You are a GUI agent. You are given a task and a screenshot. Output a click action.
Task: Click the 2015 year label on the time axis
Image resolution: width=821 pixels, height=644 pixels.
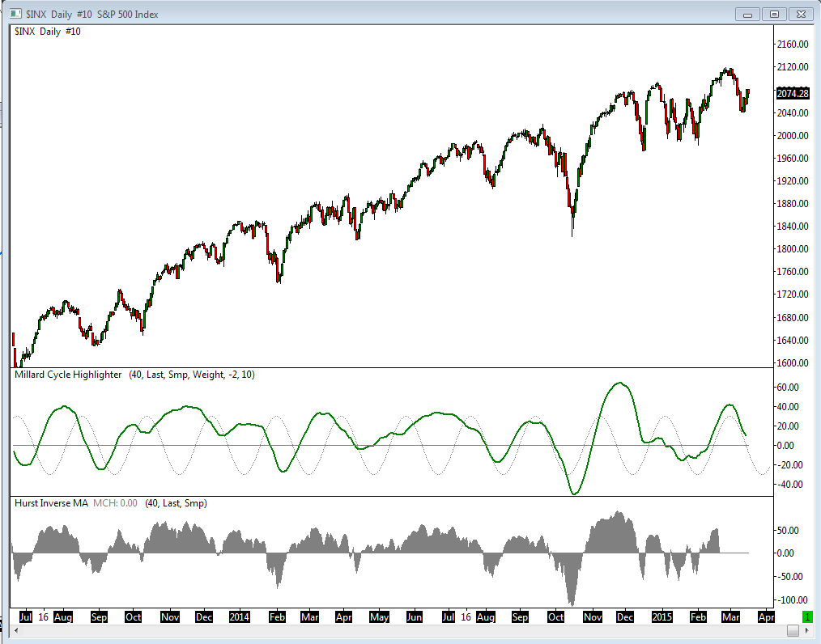661,616
